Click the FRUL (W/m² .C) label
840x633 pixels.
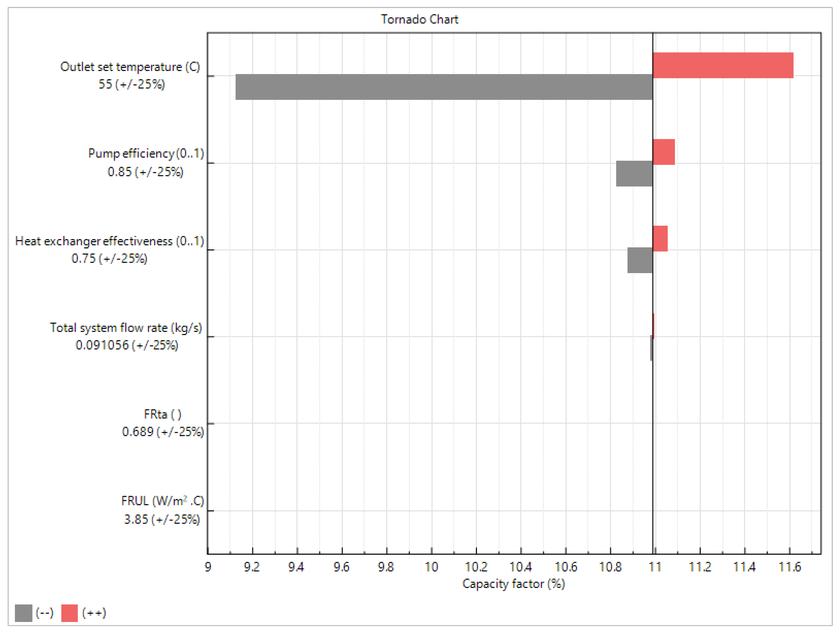coord(163,501)
